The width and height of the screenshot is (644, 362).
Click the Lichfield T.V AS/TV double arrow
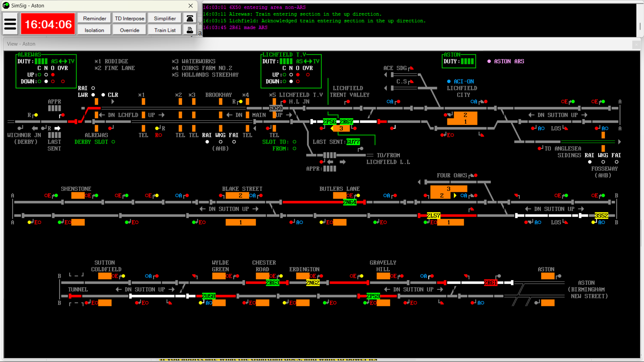(x=308, y=61)
